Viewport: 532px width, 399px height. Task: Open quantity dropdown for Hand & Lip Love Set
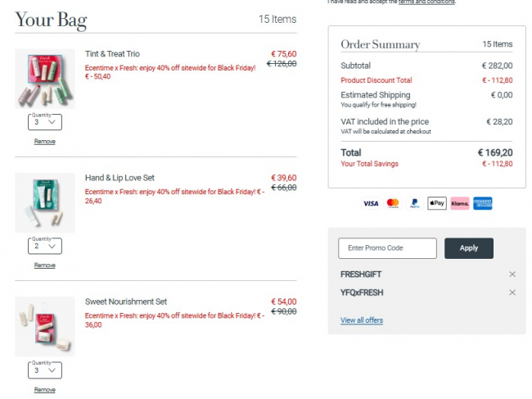[45, 246]
